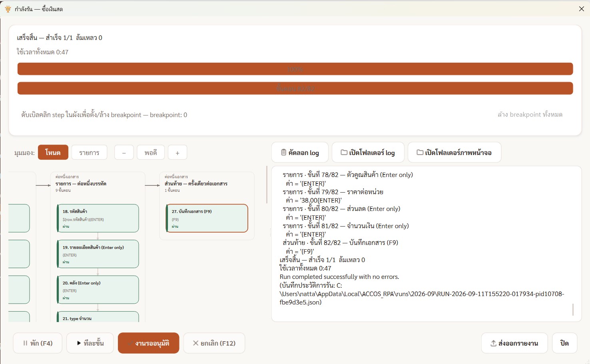Click the log panel vertical scrollbar

click(573, 309)
